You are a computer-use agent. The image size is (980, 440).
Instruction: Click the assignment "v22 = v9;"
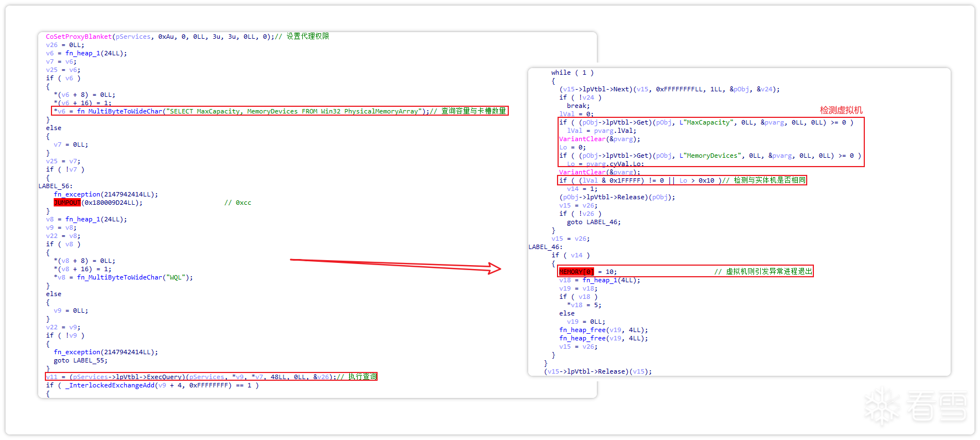[x=63, y=327]
